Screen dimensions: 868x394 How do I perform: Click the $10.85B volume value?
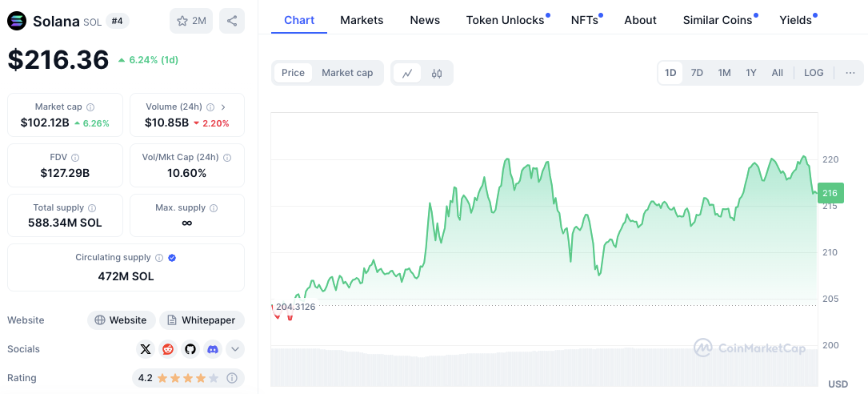[x=166, y=123]
